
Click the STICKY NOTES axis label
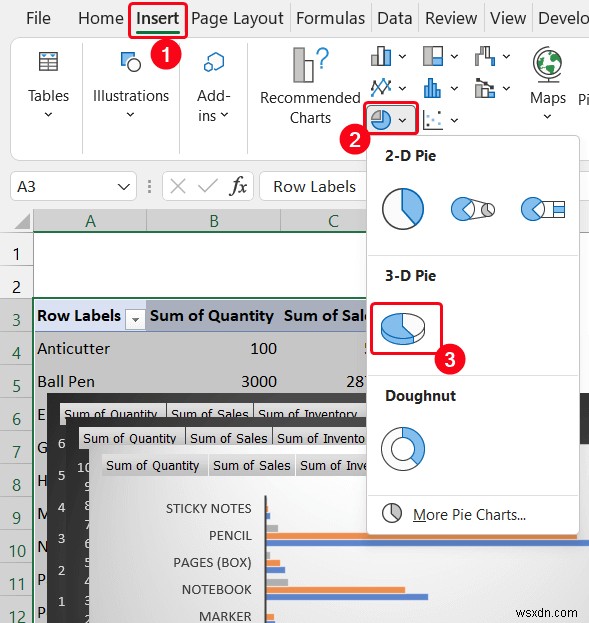209,509
